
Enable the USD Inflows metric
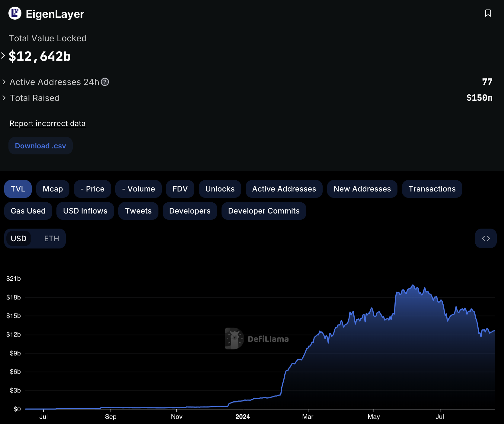(x=85, y=211)
